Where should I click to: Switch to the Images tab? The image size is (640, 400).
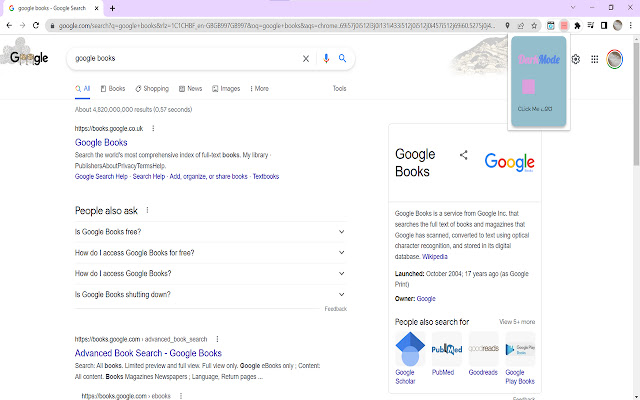(x=226, y=89)
